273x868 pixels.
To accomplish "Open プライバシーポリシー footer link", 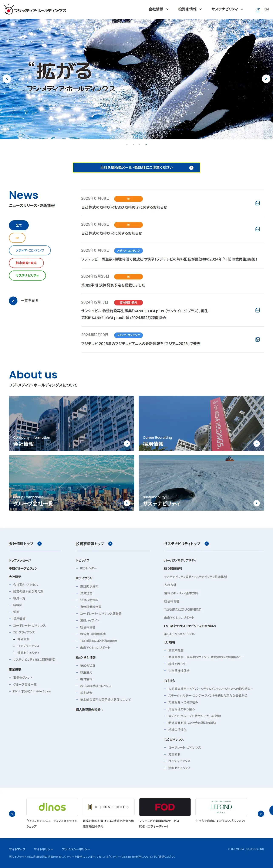I will [76, 849].
